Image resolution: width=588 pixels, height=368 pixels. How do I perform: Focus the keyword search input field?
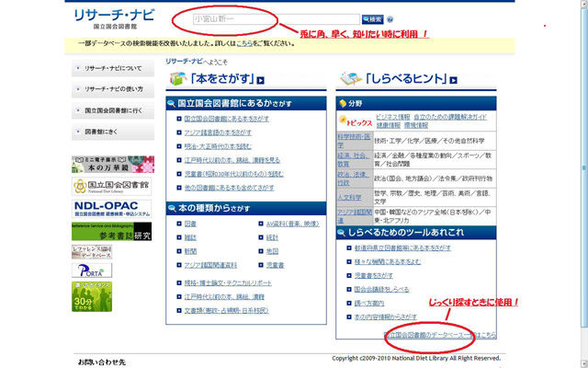pyautogui.click(x=277, y=19)
